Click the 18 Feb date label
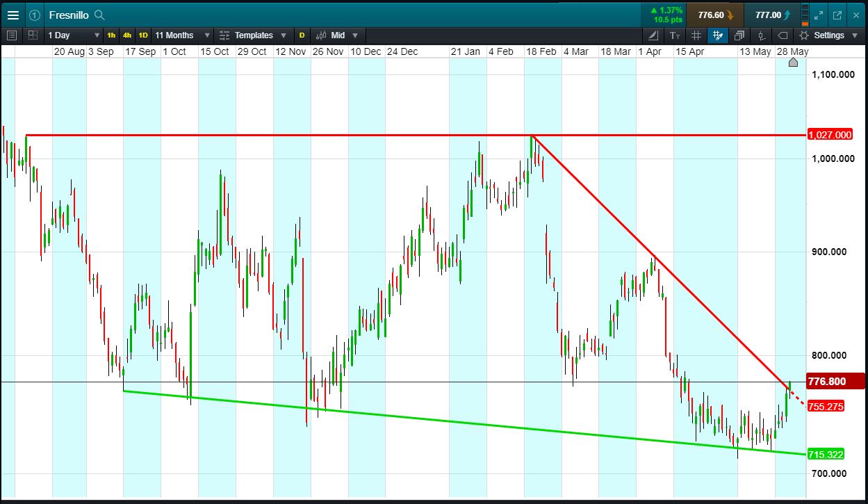This screenshot has width=868, height=504. pyautogui.click(x=540, y=51)
